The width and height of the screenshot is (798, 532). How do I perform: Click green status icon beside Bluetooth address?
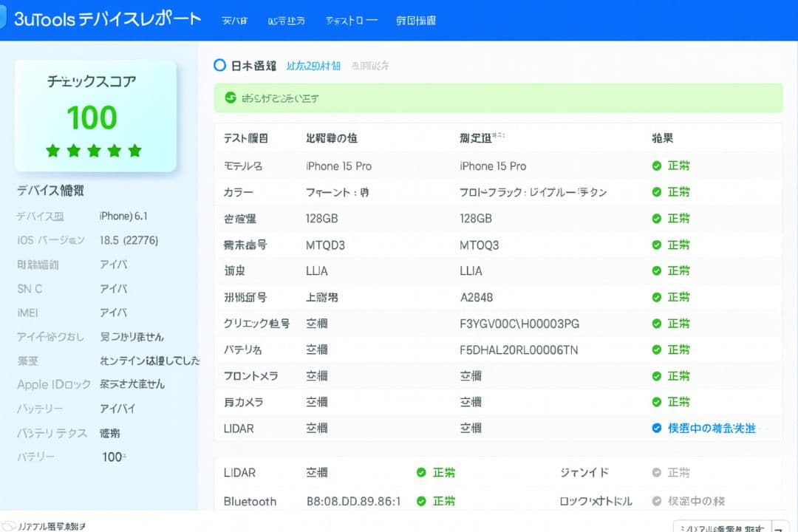[x=421, y=501]
